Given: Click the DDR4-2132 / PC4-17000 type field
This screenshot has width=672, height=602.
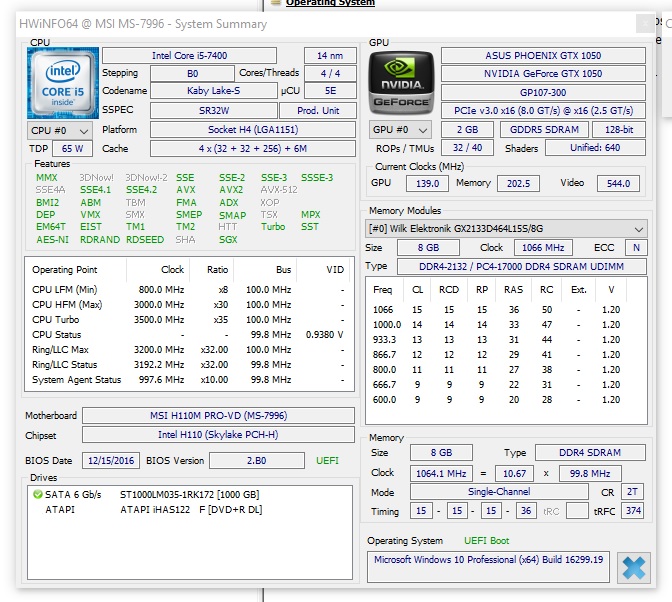Looking at the screenshot, I should coord(522,267).
